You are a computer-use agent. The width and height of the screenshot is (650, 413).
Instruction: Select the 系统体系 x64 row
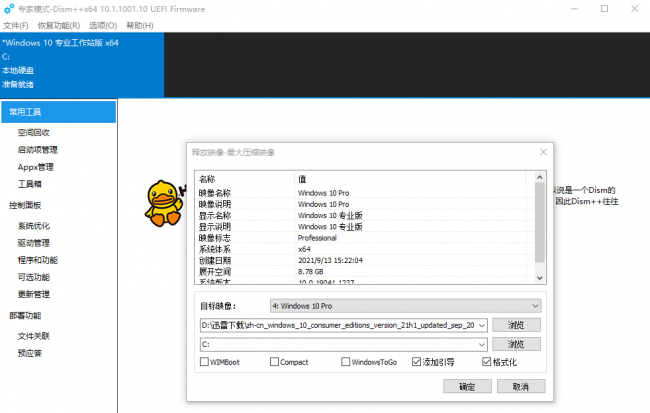click(364, 249)
